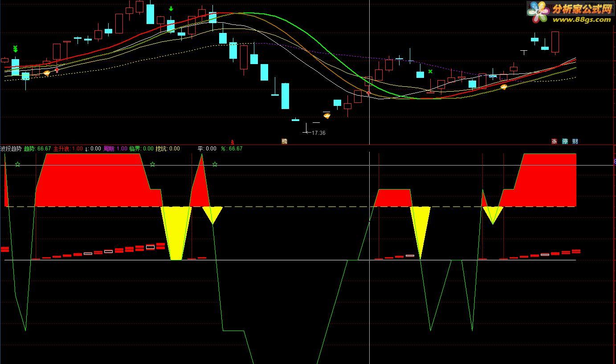Select the 波段趋势 indicator title

click(x=11, y=149)
